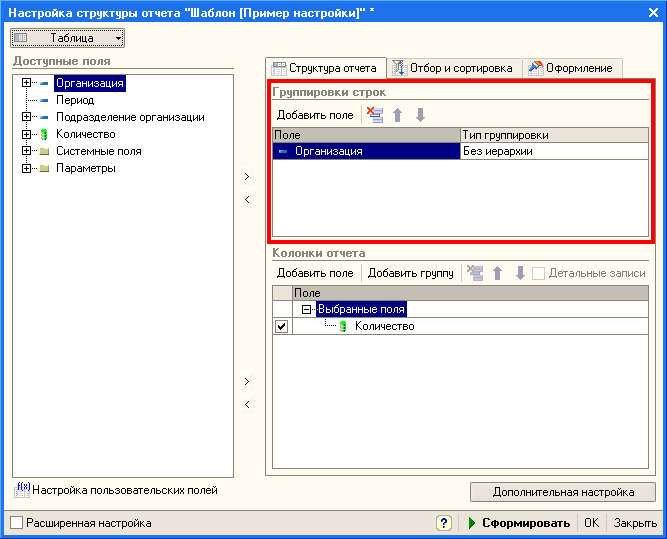
Task: Open the Оформление tab
Action: pyautogui.click(x=570, y=68)
